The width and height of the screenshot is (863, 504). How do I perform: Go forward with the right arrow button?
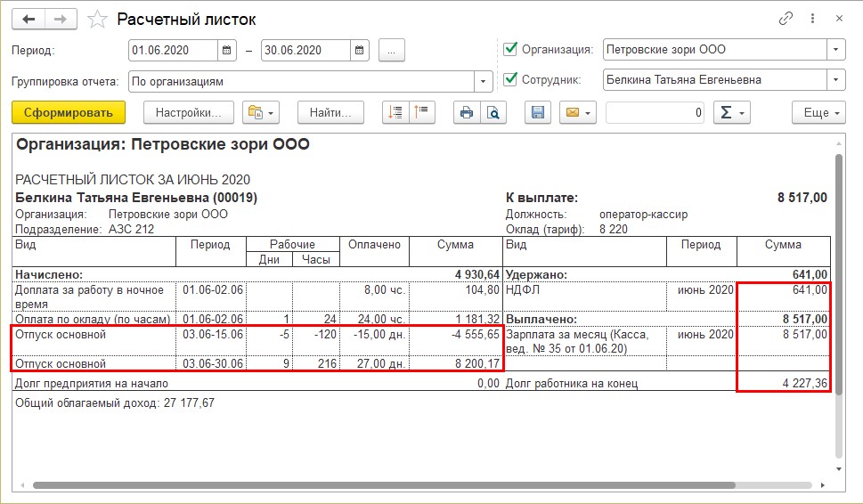click(x=61, y=20)
